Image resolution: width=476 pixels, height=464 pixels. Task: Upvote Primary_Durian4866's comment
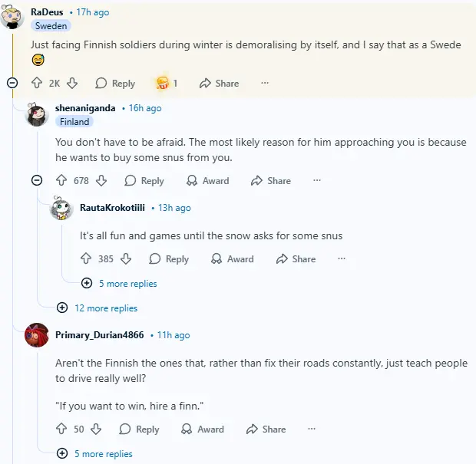[61, 429]
